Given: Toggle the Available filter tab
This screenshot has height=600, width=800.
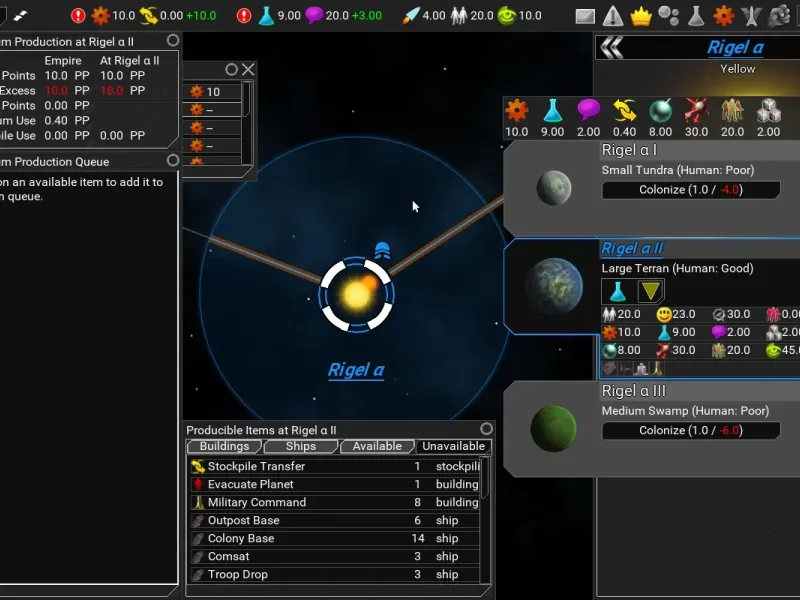Looking at the screenshot, I should point(378,446).
